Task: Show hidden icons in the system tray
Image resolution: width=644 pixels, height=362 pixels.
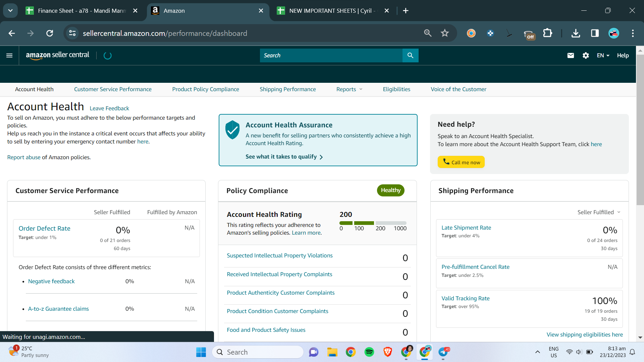Action: [537, 352]
